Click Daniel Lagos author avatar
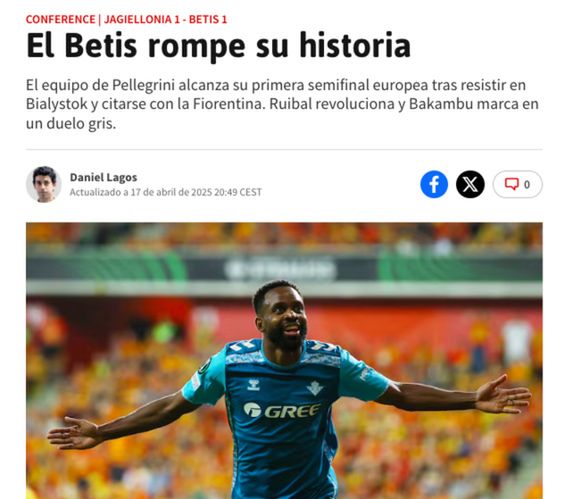This screenshot has width=565, height=499. tap(44, 184)
